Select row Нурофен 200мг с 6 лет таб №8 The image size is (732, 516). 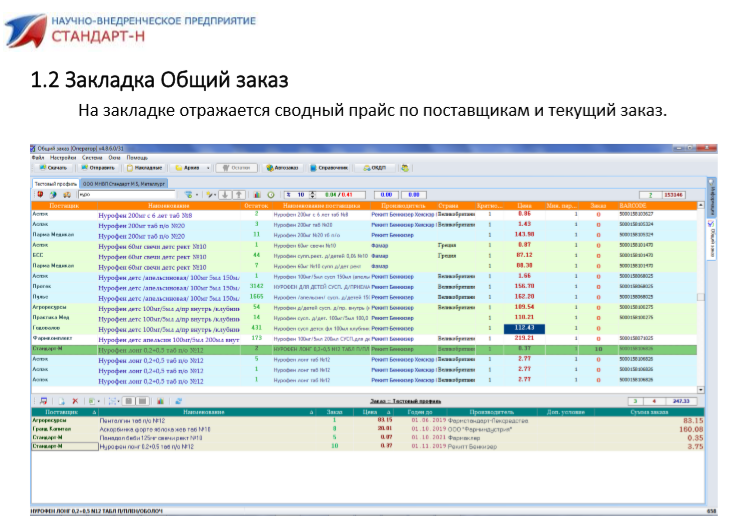(x=364, y=215)
